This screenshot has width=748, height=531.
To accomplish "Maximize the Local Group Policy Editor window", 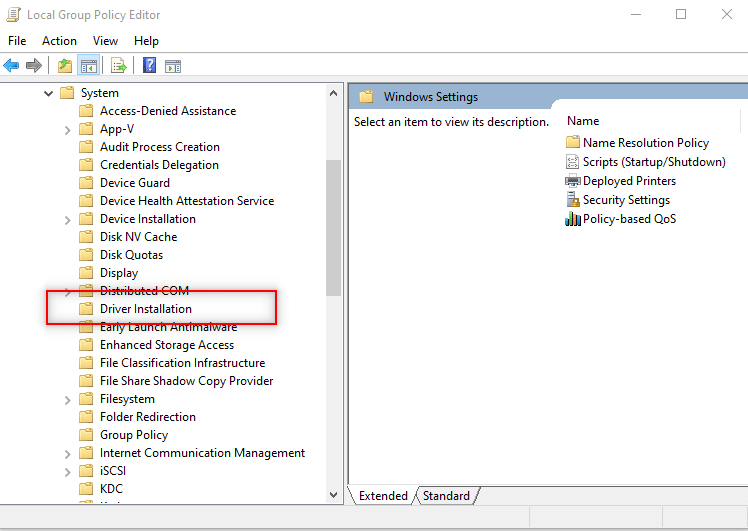I will point(681,14).
